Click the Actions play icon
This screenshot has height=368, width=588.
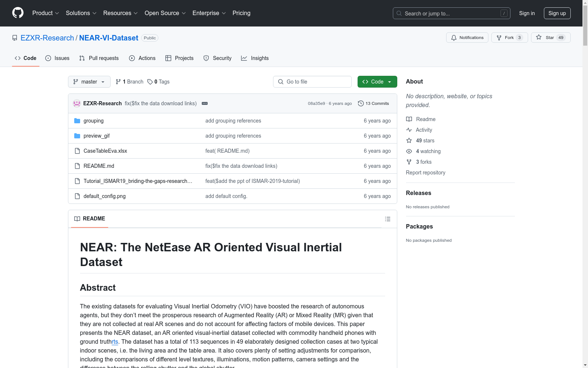[x=132, y=58]
